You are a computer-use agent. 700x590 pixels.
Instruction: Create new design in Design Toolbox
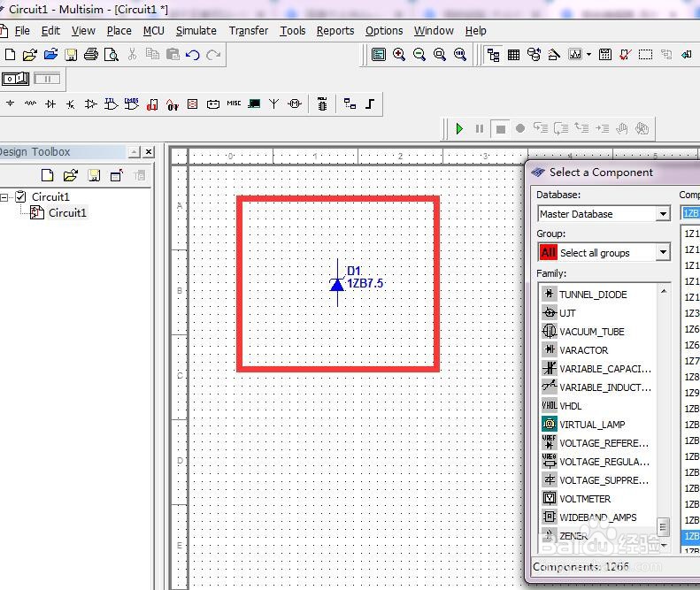47,175
